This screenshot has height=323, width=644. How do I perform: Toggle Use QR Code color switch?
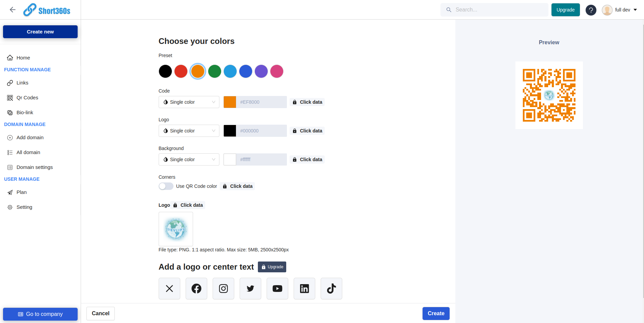166,186
